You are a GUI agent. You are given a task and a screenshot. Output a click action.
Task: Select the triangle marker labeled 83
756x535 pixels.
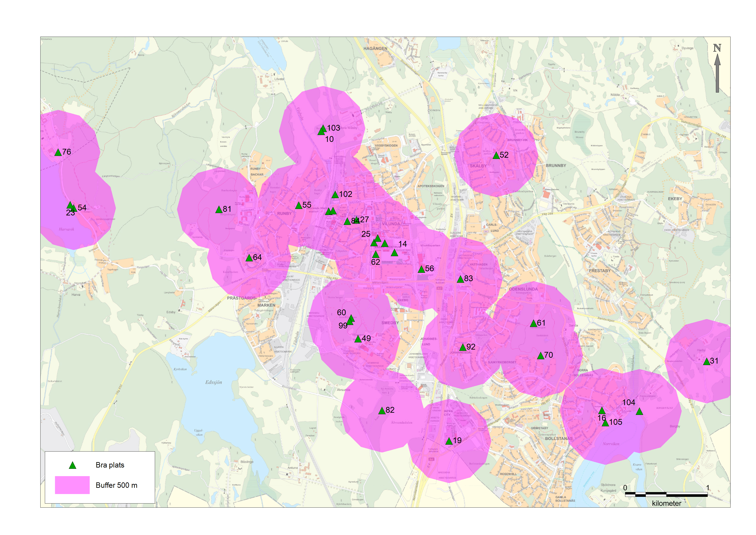460,279
